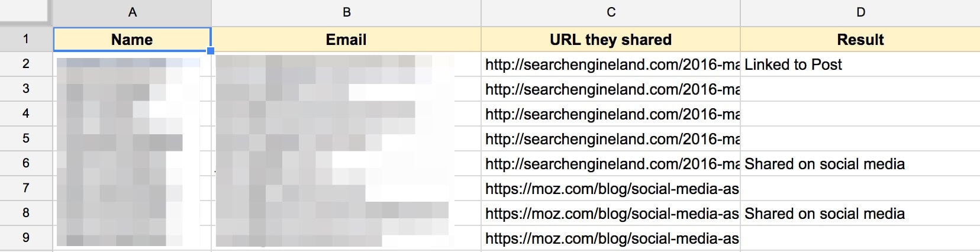Image resolution: width=980 pixels, height=252 pixels.
Task: Open the moz.com URL in row 7
Action: pos(611,189)
